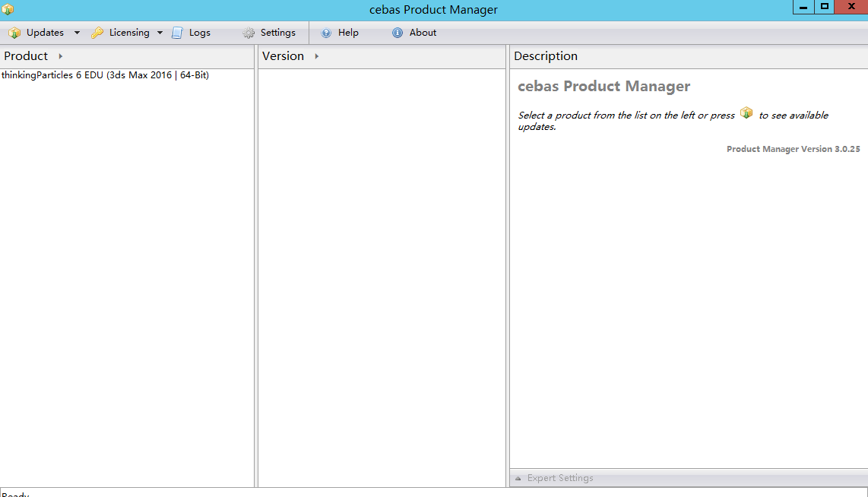Click the updates box icon in description text
868x497 pixels.
tap(746, 113)
